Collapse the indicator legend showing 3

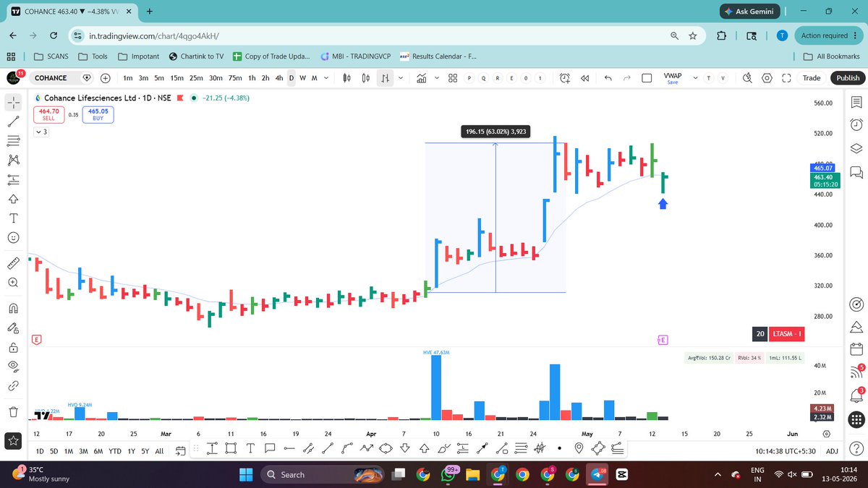click(41, 132)
